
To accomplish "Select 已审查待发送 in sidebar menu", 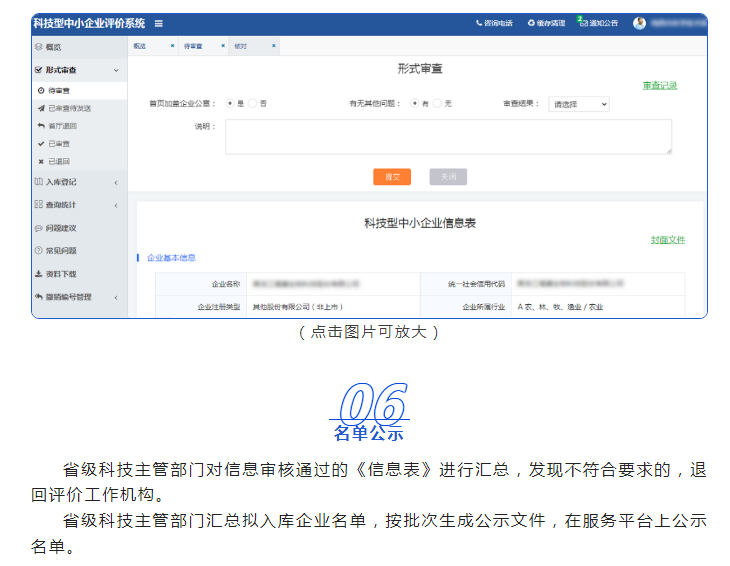I will click(69, 108).
